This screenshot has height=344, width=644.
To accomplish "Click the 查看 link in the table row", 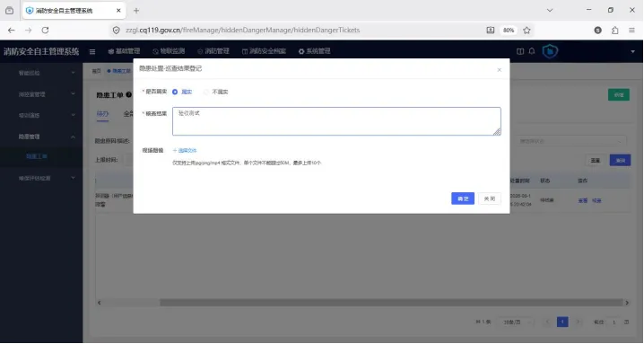I will click(x=582, y=201).
